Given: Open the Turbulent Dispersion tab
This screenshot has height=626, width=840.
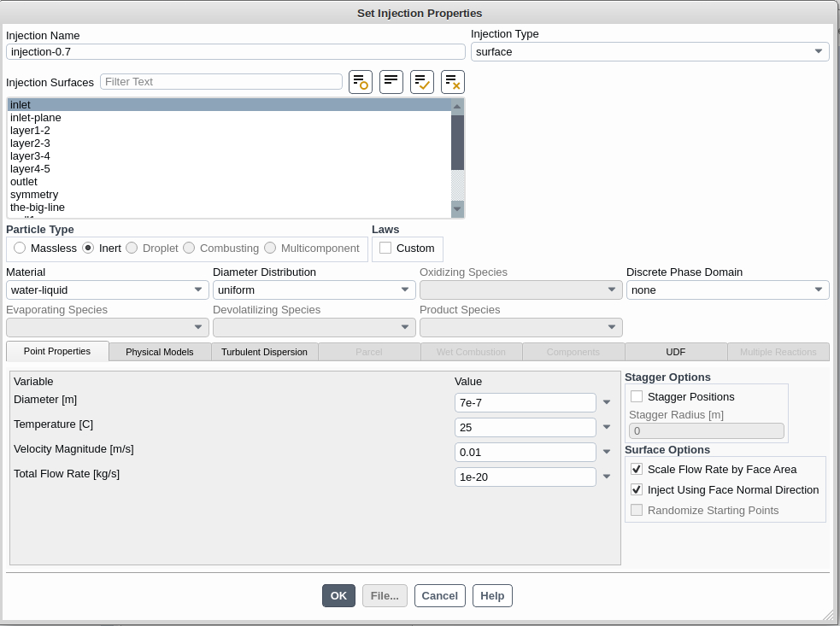Looking at the screenshot, I should tap(264, 352).
